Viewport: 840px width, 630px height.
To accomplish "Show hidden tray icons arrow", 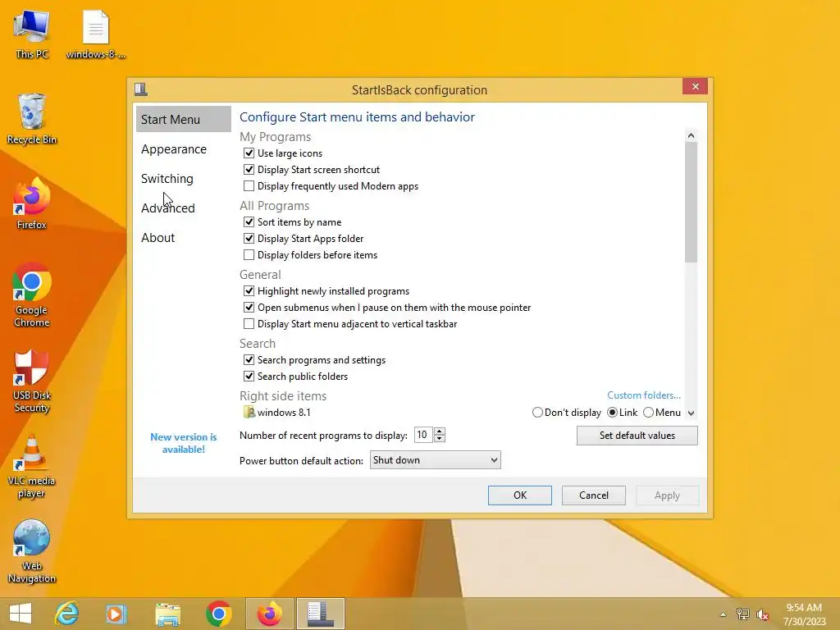I will point(724,614).
